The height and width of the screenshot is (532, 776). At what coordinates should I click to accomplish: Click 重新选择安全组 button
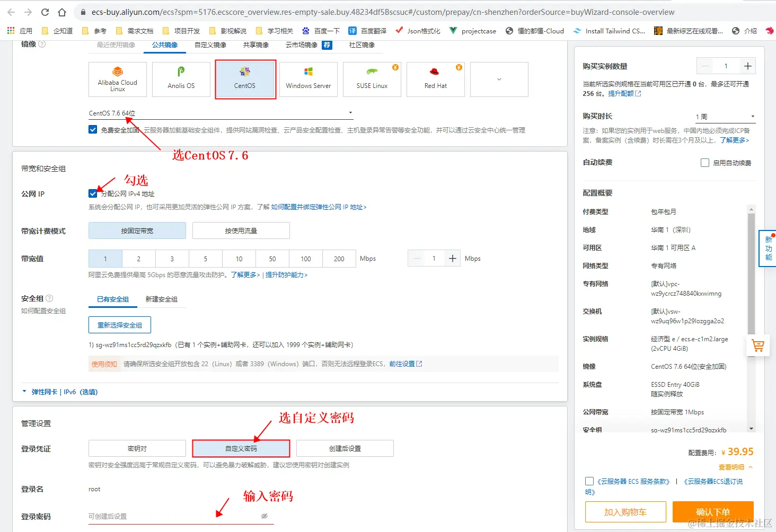click(x=120, y=325)
